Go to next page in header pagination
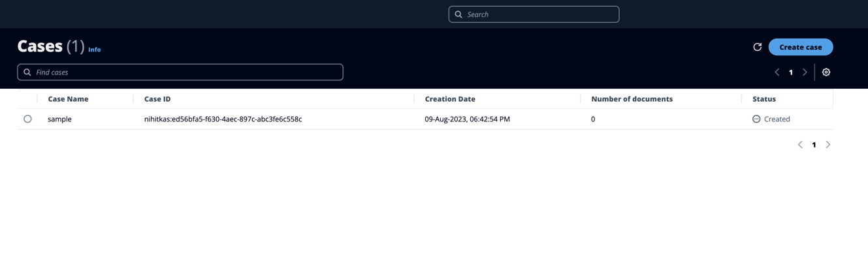868x280 pixels. (x=805, y=72)
